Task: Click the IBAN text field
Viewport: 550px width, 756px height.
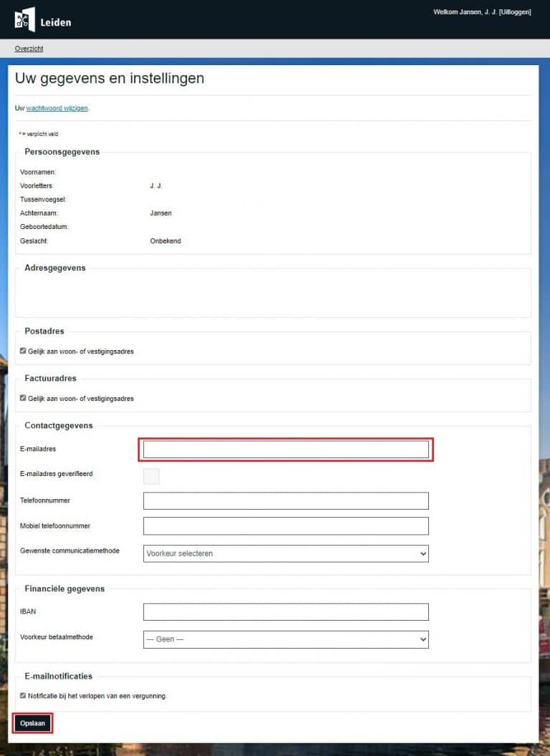Action: point(286,612)
